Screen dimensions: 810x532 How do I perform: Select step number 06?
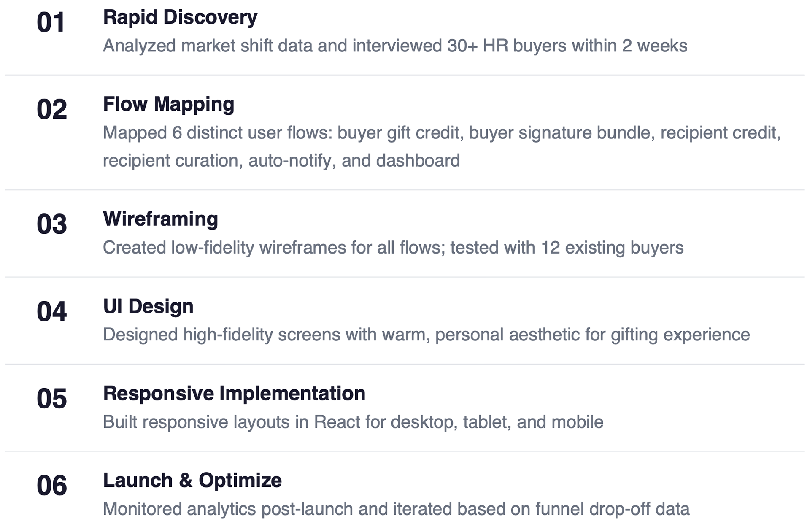51,486
